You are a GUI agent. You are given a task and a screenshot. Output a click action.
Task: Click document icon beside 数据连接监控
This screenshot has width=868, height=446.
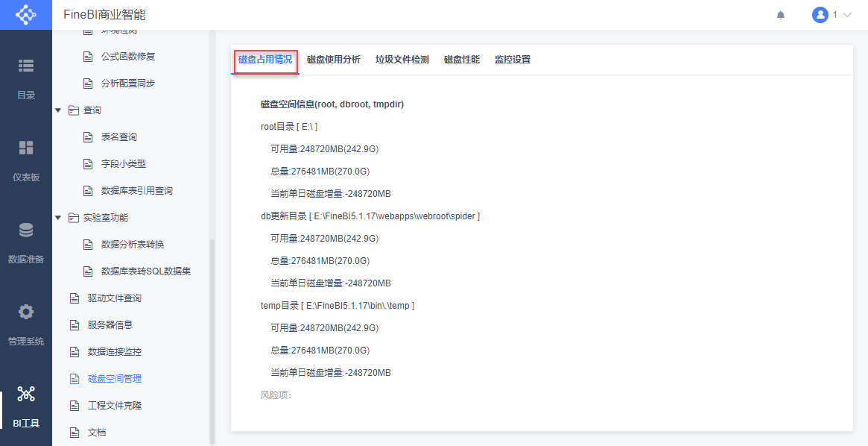click(75, 352)
